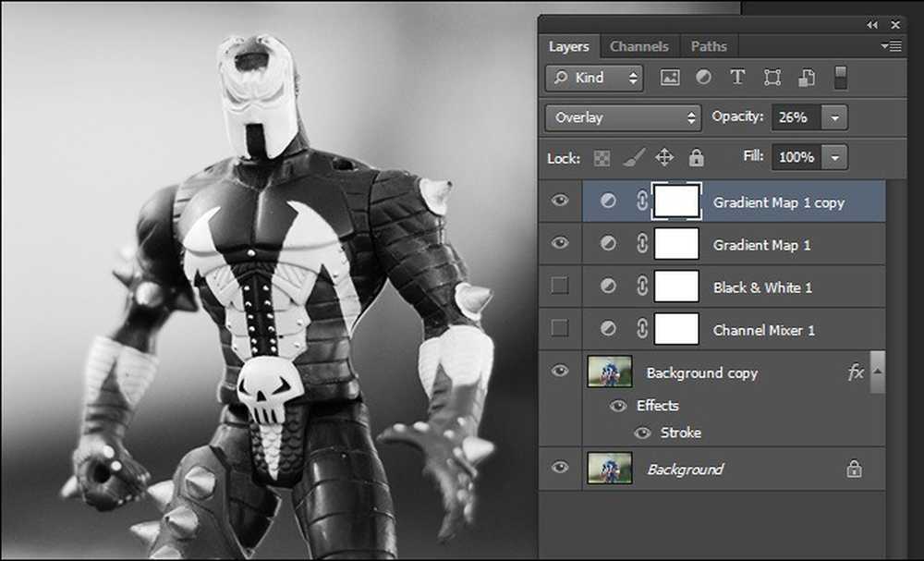
Task: Click adjustment icon of Gradient Map 1 copy
Action: tap(608, 201)
